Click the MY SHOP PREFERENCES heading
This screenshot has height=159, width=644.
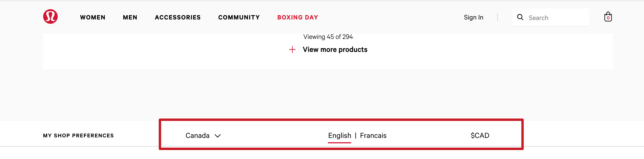(x=78, y=135)
